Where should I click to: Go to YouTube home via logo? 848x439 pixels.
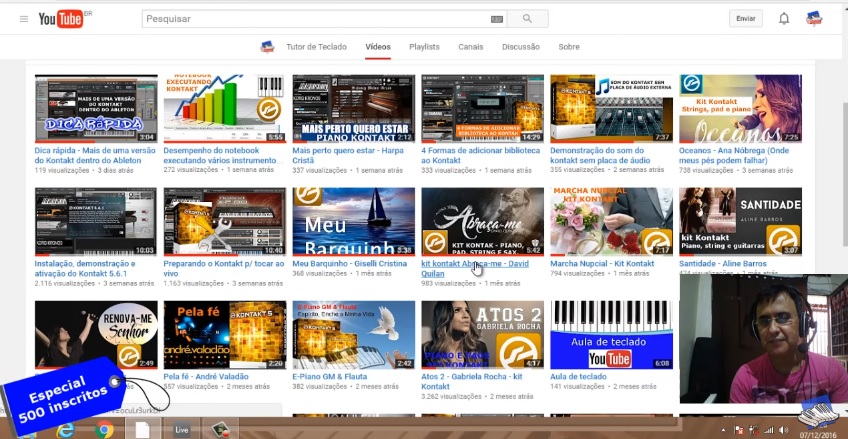(61, 19)
